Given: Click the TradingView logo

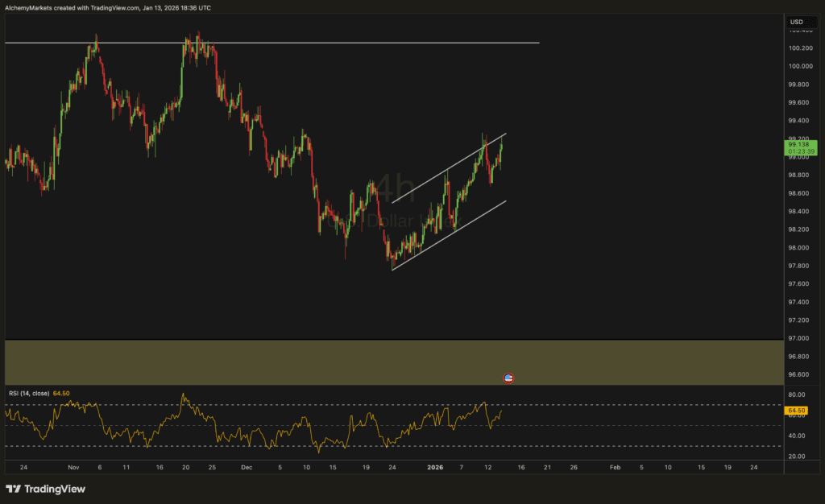Looking at the screenshot, I should coord(46,489).
